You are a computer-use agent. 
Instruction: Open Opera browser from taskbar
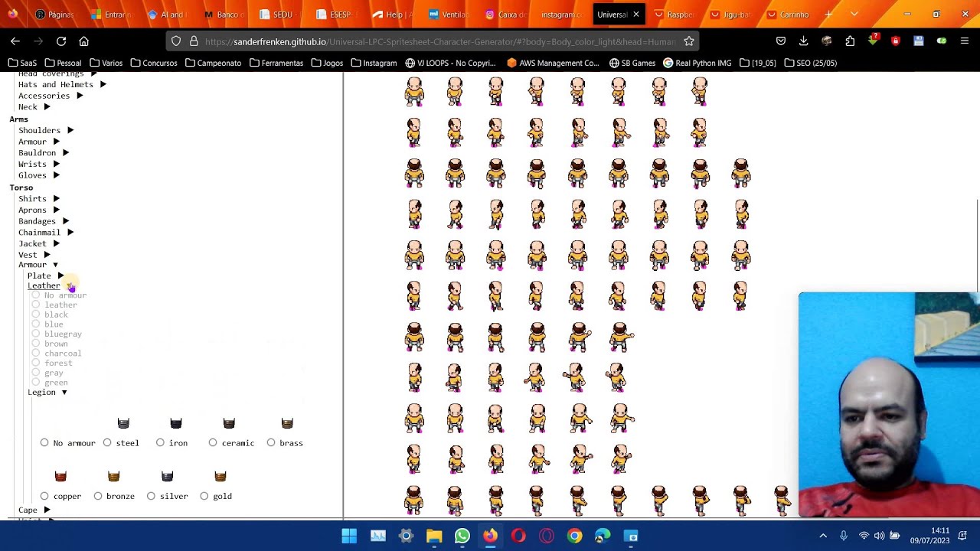pos(518,536)
